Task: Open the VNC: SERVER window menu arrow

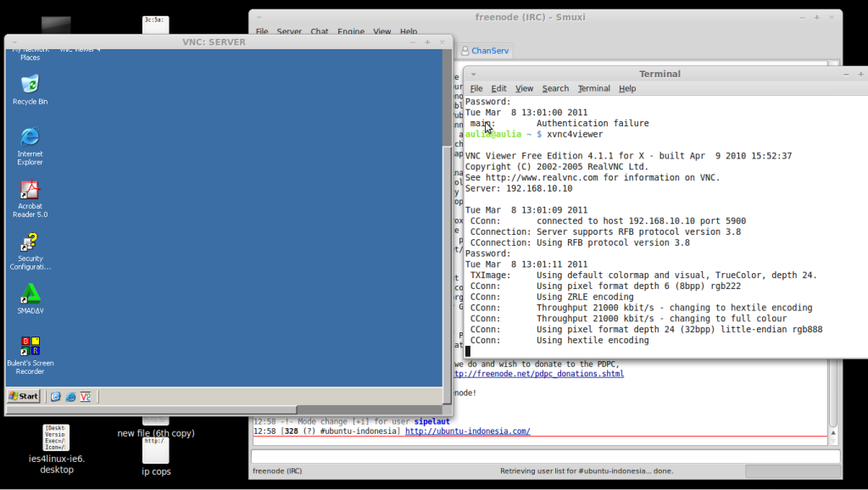Action: 14,42
